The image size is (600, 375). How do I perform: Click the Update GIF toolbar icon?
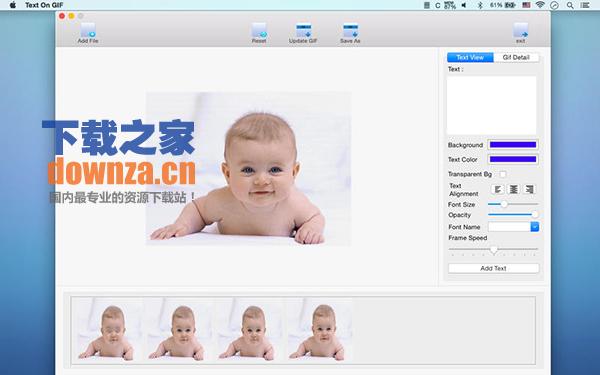coord(303,32)
